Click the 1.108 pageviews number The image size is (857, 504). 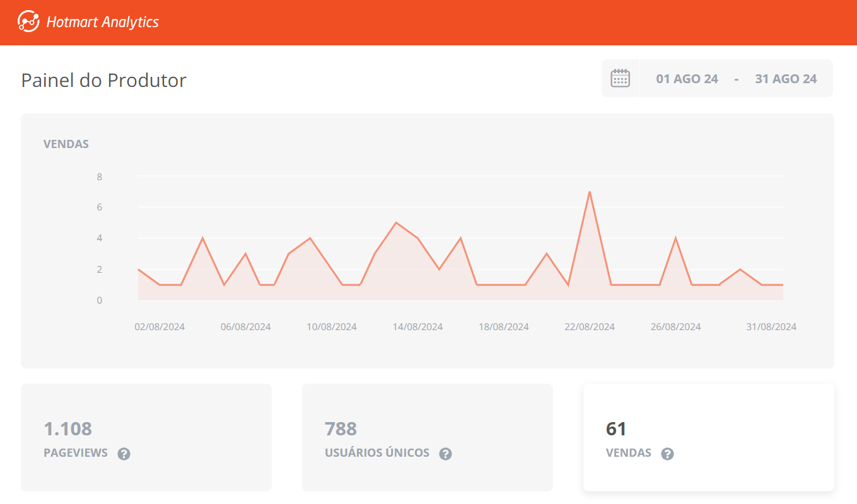tap(67, 428)
